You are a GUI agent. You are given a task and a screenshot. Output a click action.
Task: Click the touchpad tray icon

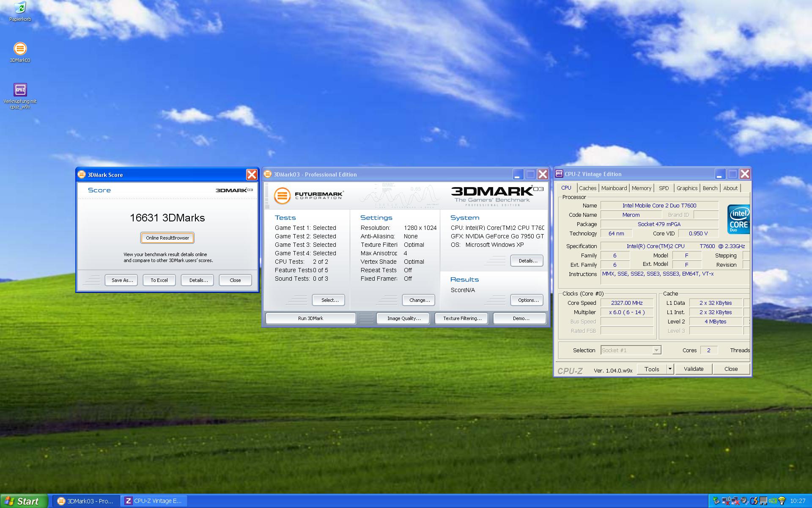763,501
